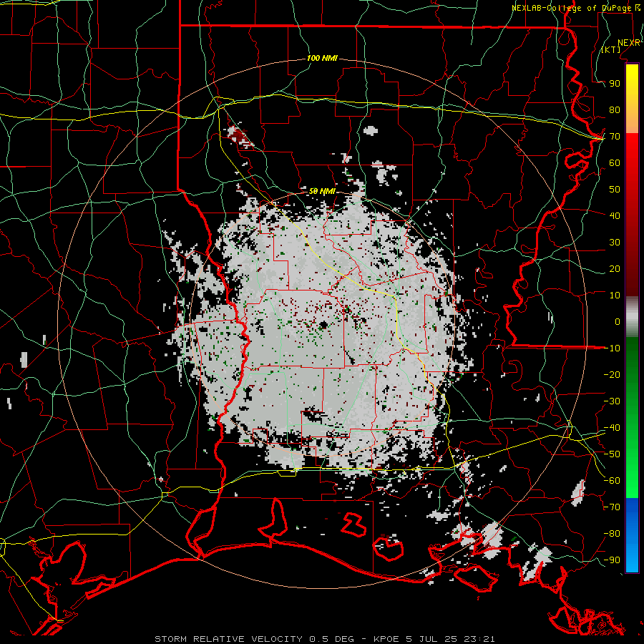Click the "50 NMI" range ring label
Image resolution: width=644 pixels, height=644 pixels.
[322, 191]
